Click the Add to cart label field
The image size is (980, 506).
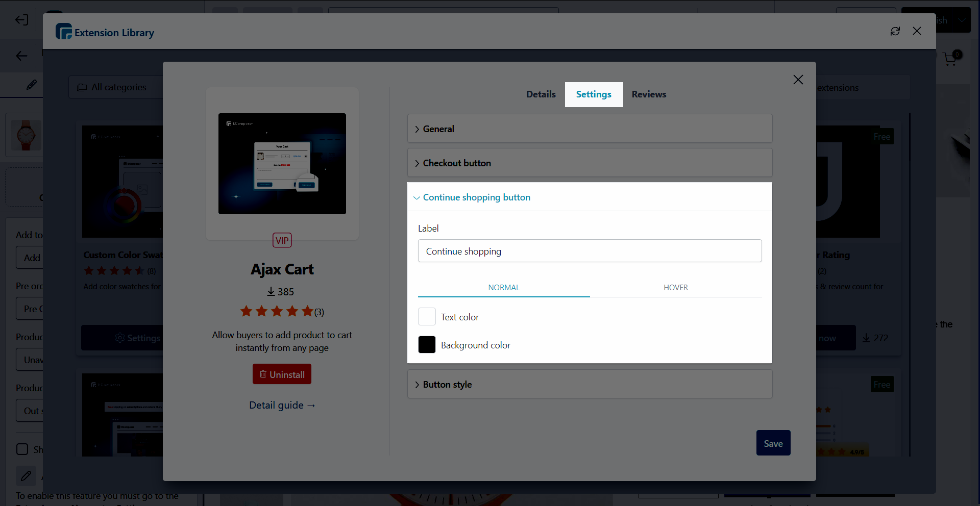(30, 258)
